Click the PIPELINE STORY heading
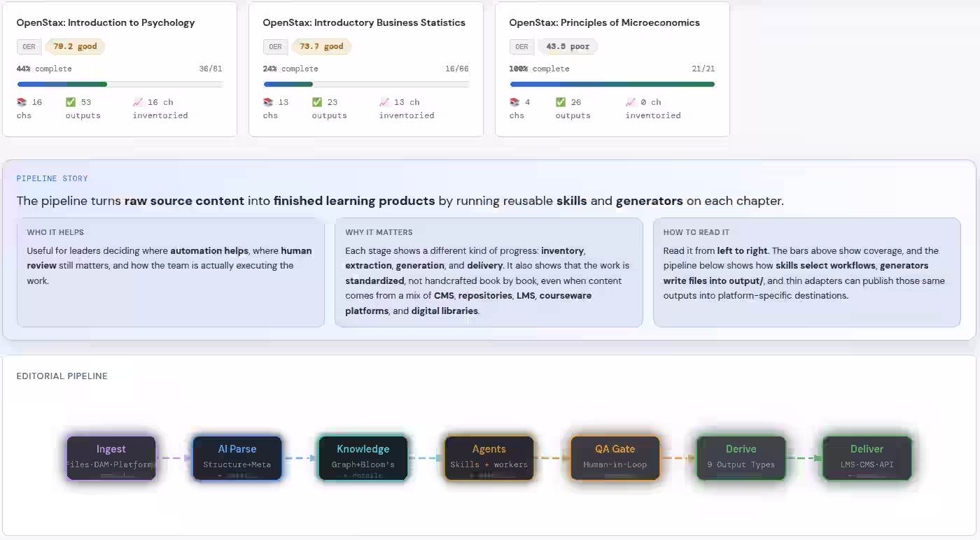The width and height of the screenshot is (980, 540). tap(52, 178)
